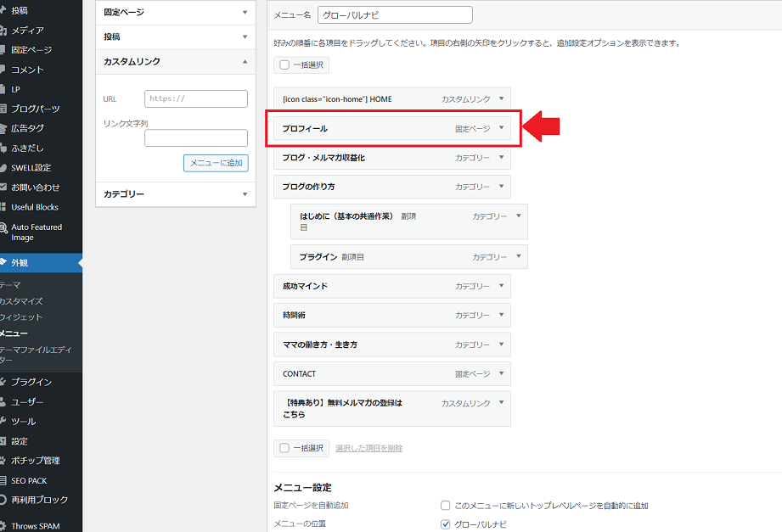
Task: Open コメント via its sidebar icon
Action: [3, 70]
